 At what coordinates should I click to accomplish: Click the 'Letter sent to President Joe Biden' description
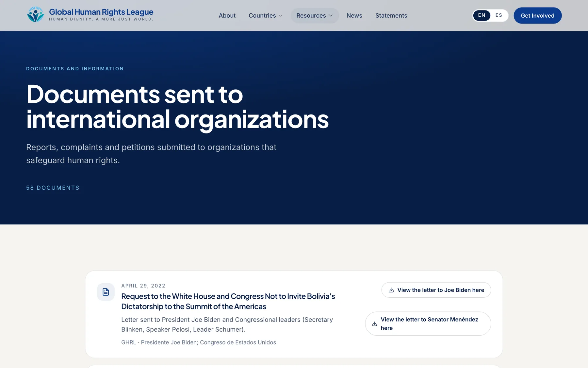tap(227, 324)
